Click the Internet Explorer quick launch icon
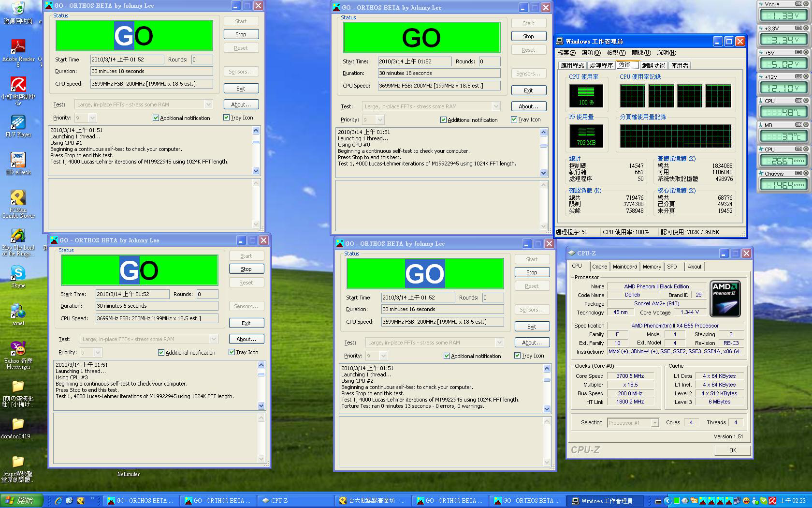Viewport: 812px width, 508px height. coord(58,501)
